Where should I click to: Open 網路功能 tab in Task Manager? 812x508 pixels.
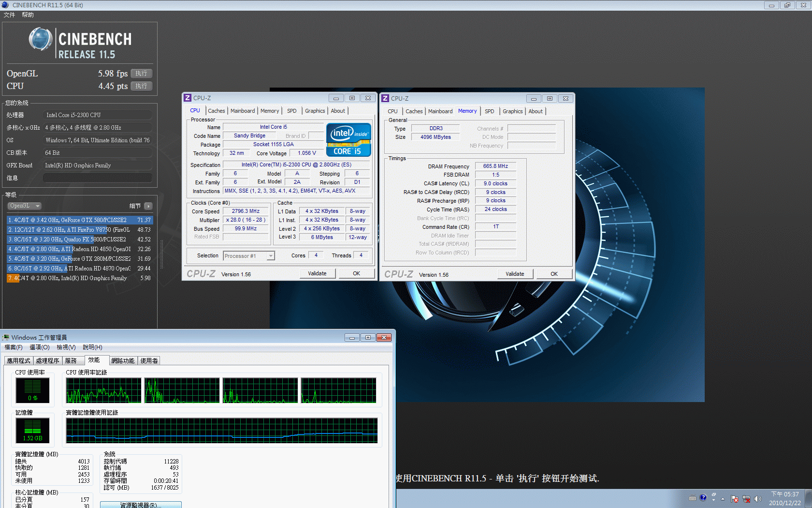(123, 361)
